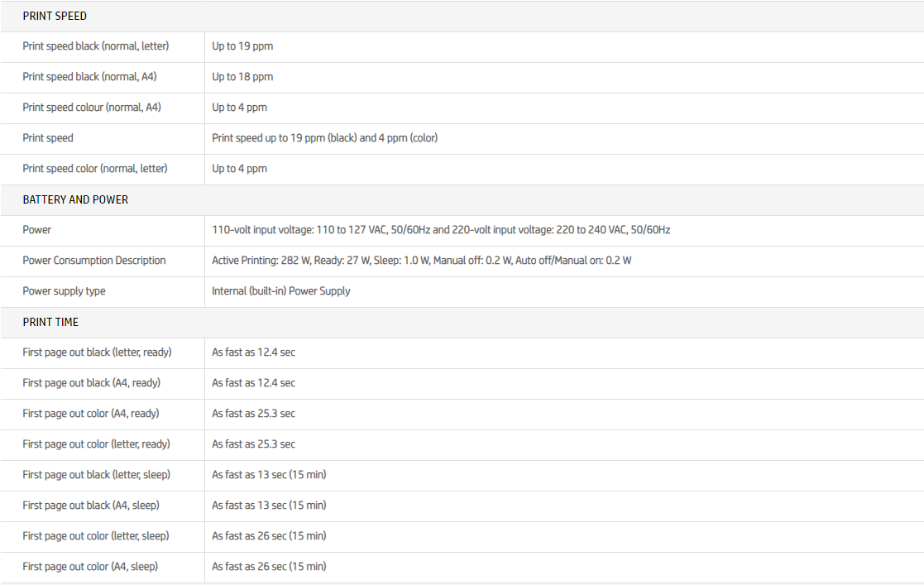
Task: Click the combined black and color print speed text
Action: 324,138
